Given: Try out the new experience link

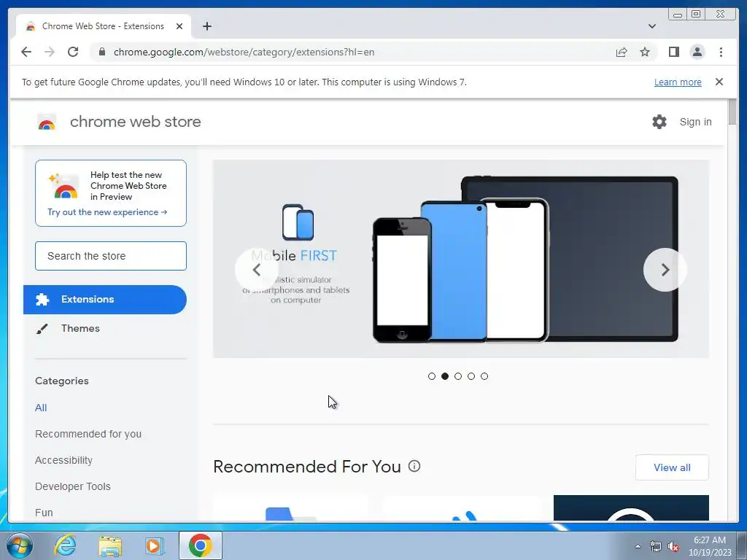Looking at the screenshot, I should click(107, 212).
